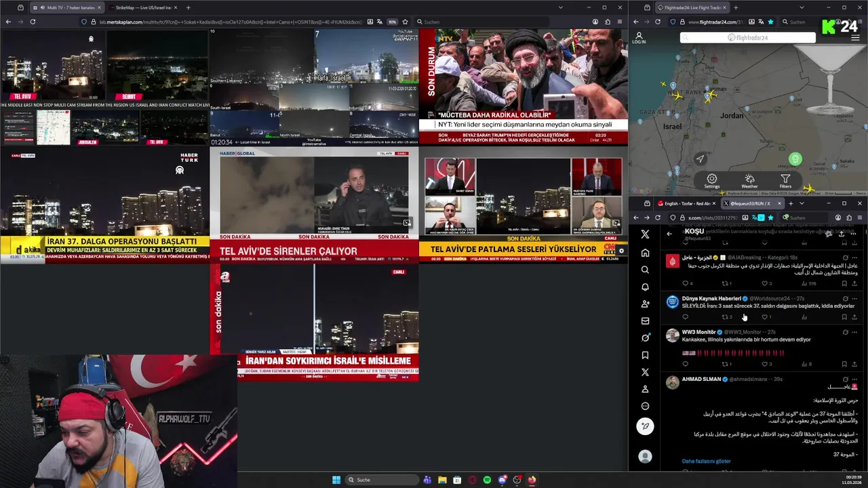The image size is (868, 488).
Task: Open more options on WW3 Monitör post
Action: (x=854, y=332)
